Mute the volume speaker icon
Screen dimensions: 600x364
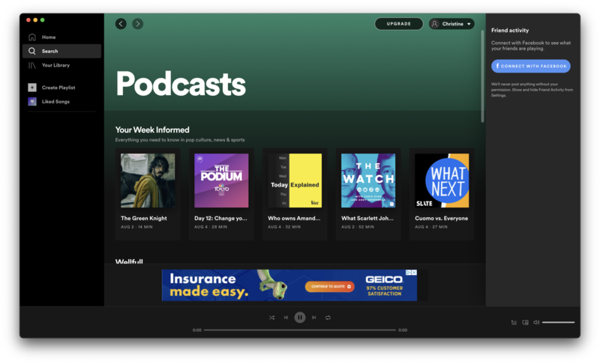(x=536, y=322)
